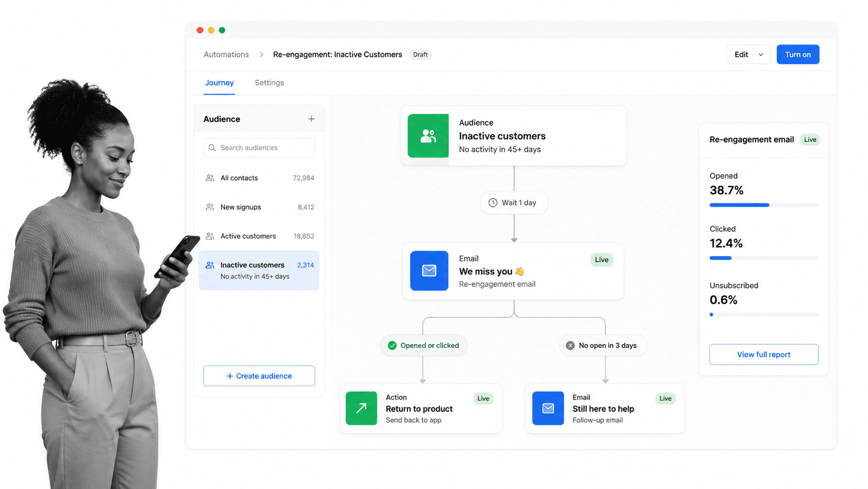Click the Turn on button

coord(798,55)
